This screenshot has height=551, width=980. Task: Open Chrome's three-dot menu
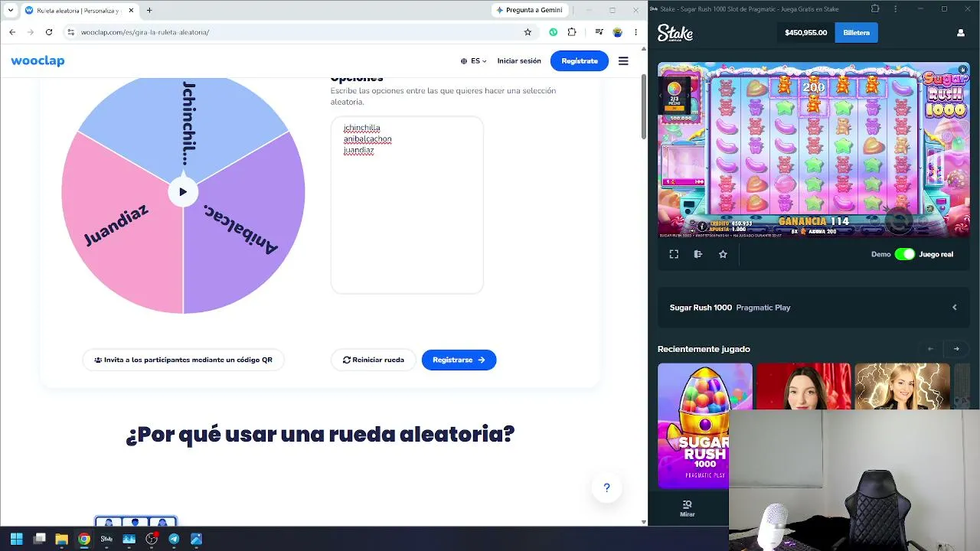[x=635, y=32]
